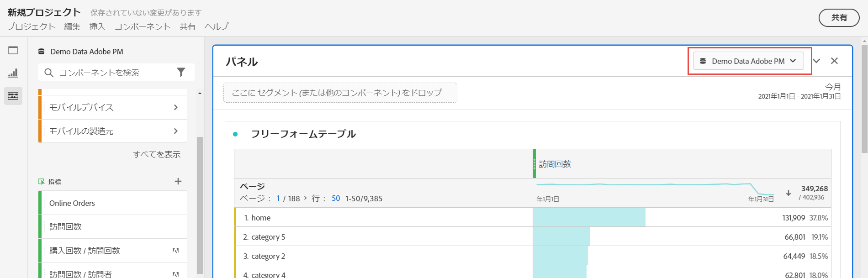Screen dimensions: 868x278
Task: Select the Components icon in left rail
Action: click(x=13, y=96)
